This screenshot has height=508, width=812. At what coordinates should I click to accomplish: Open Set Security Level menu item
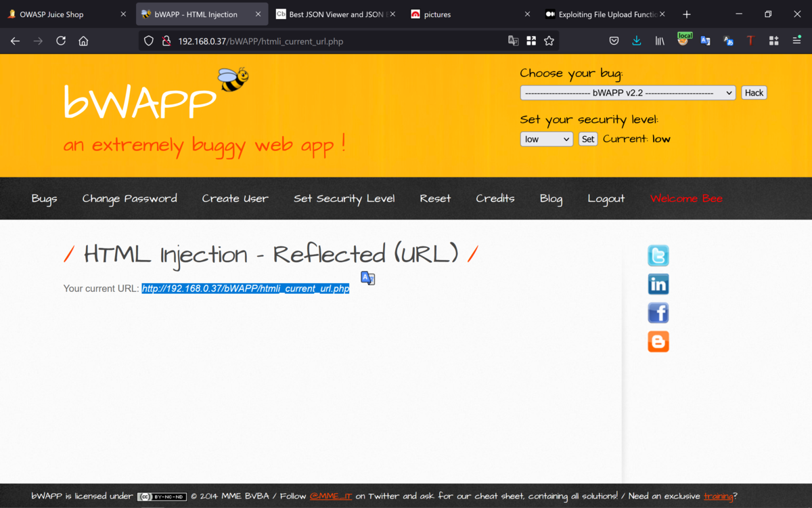coord(344,198)
